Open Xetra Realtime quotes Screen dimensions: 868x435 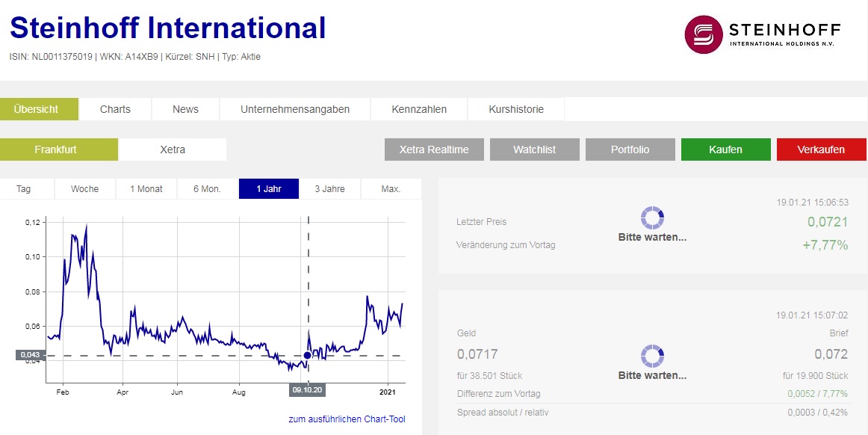pyautogui.click(x=434, y=149)
